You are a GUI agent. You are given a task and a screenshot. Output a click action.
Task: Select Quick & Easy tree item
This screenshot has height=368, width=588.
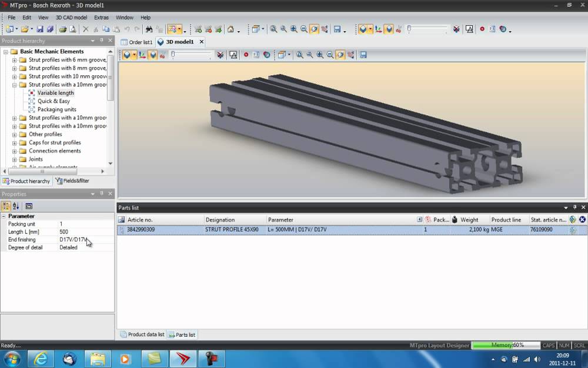point(54,101)
